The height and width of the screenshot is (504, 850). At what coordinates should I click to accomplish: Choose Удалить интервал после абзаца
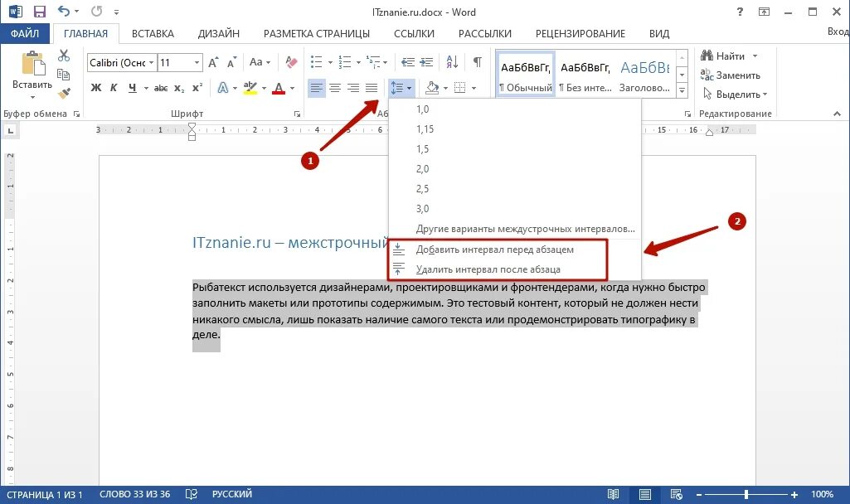515,269
